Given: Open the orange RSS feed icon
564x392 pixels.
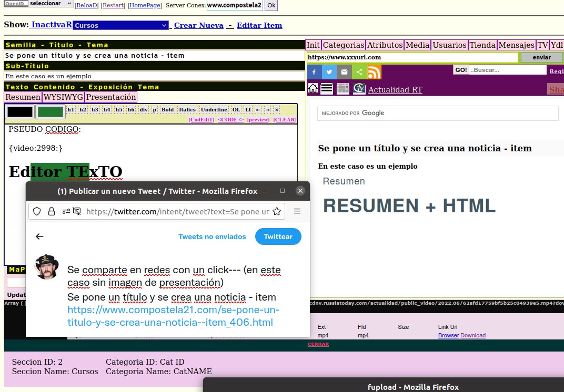Looking at the screenshot, I should (x=374, y=72).
